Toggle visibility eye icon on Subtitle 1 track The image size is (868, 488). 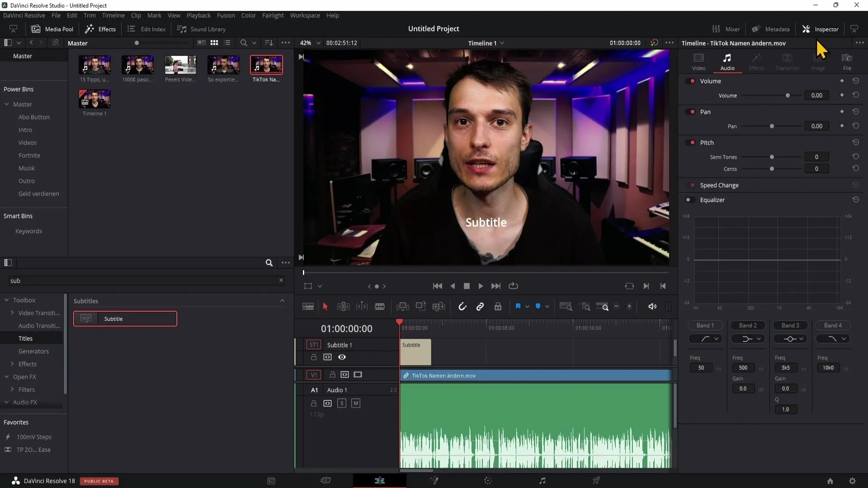342,357
